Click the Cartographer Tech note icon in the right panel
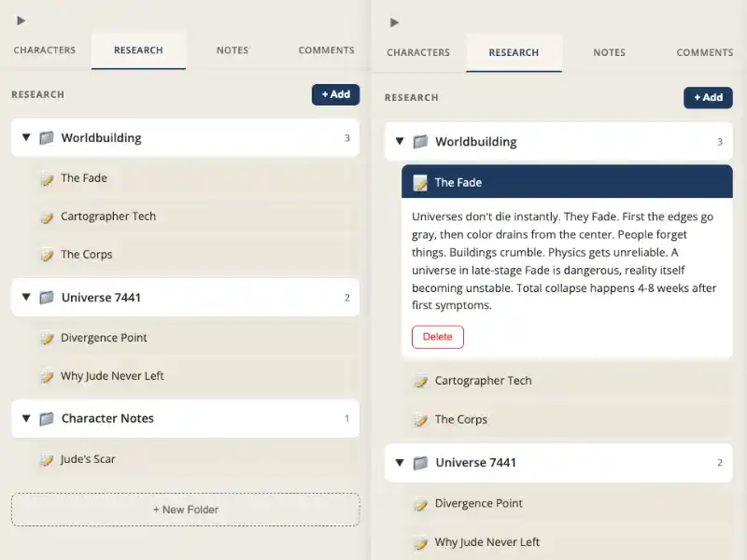This screenshot has height=560, width=747. click(420, 381)
